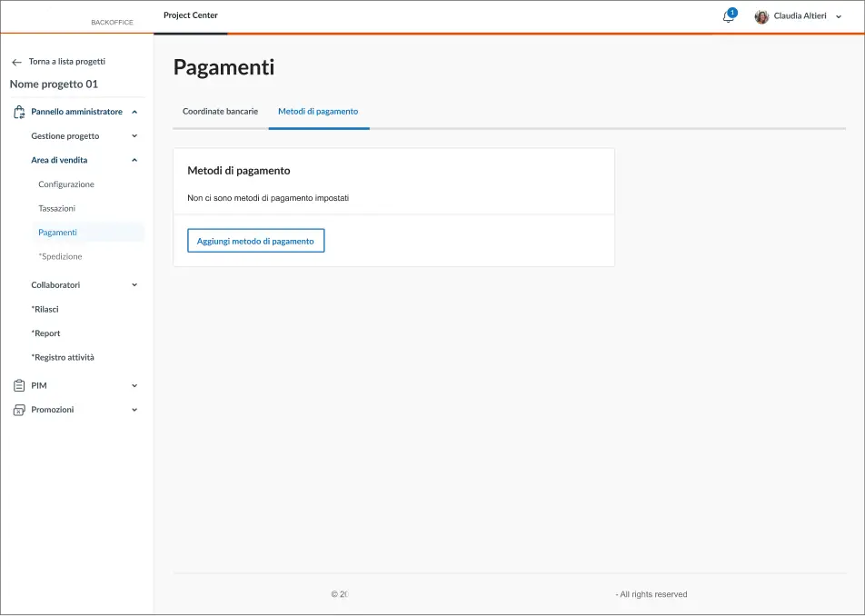
Task: Open the Project Center top navigation item
Action: click(x=191, y=15)
